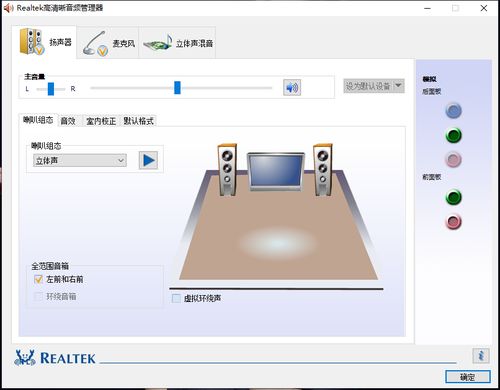Click the right speaker in the room diagram
The height and width of the screenshot is (390, 500).
(323, 170)
